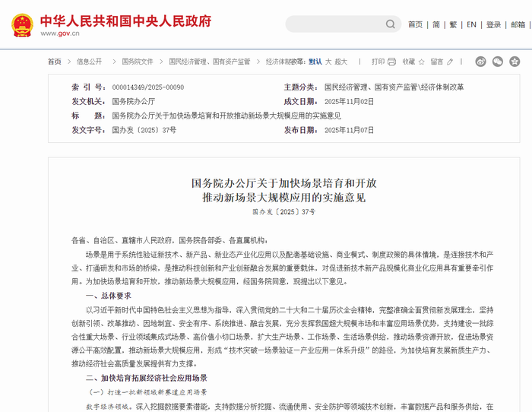Select 大 font size option
This screenshot has width=532, height=412.
click(x=328, y=62)
